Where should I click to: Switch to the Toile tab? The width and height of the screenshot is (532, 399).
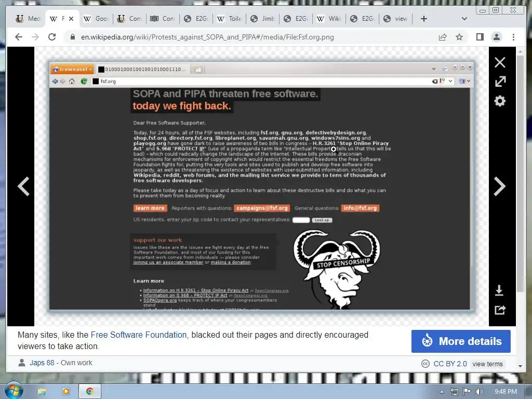pyautogui.click(x=229, y=19)
